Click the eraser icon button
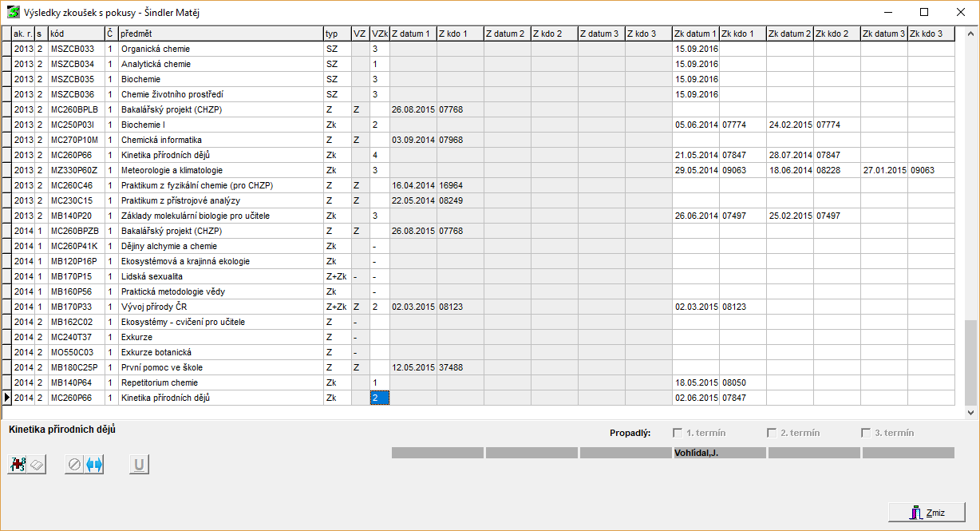980x531 pixels. point(38,465)
